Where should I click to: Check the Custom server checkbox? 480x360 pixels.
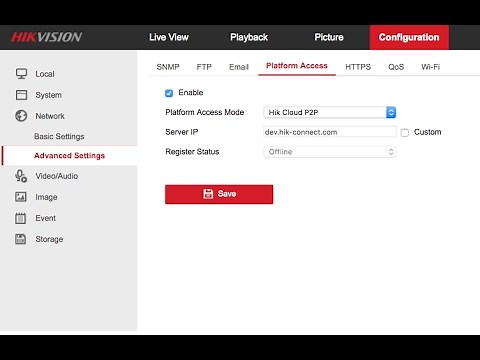click(x=405, y=133)
